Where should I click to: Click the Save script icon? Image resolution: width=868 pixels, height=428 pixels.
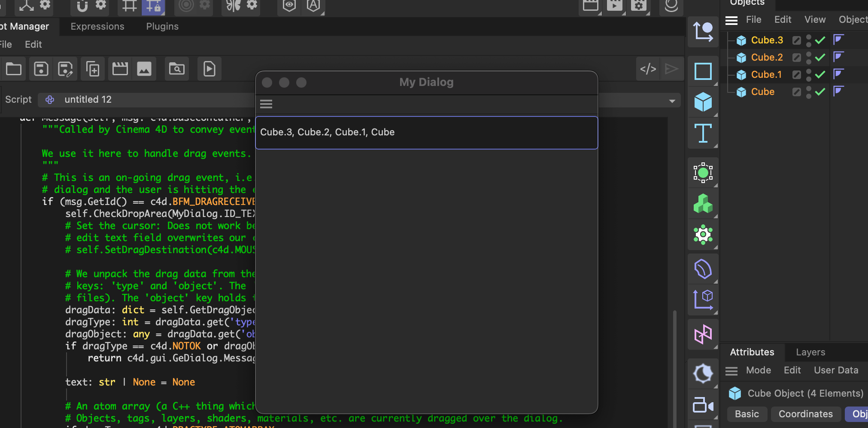click(41, 69)
